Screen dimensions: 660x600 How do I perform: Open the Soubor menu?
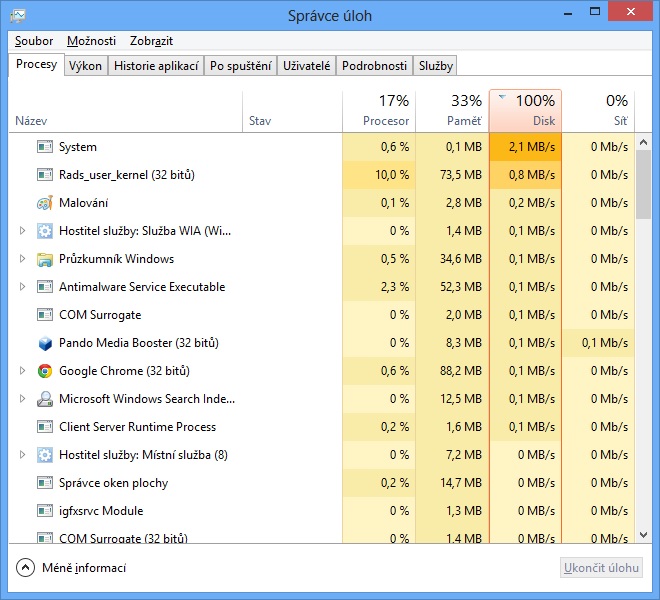point(34,41)
